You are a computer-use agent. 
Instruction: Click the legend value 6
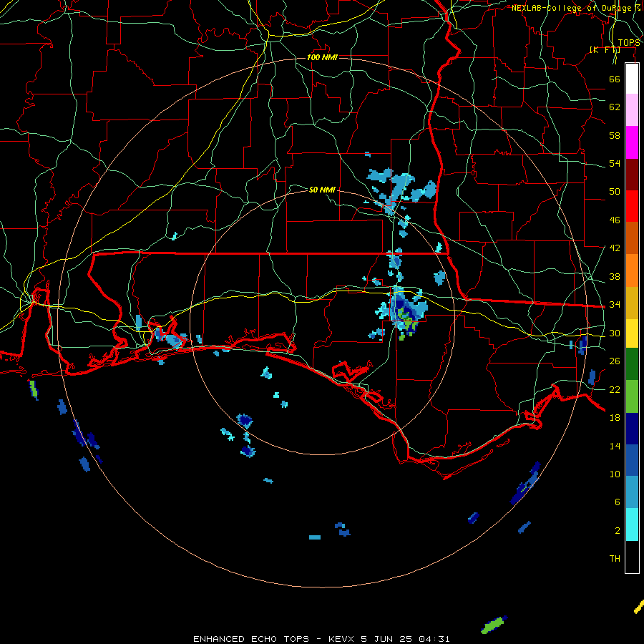click(x=618, y=502)
